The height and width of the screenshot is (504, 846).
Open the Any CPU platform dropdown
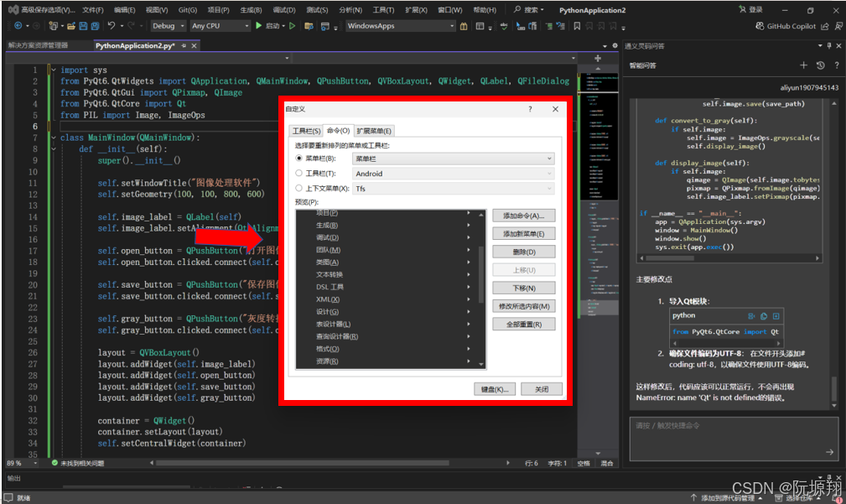coord(221,26)
